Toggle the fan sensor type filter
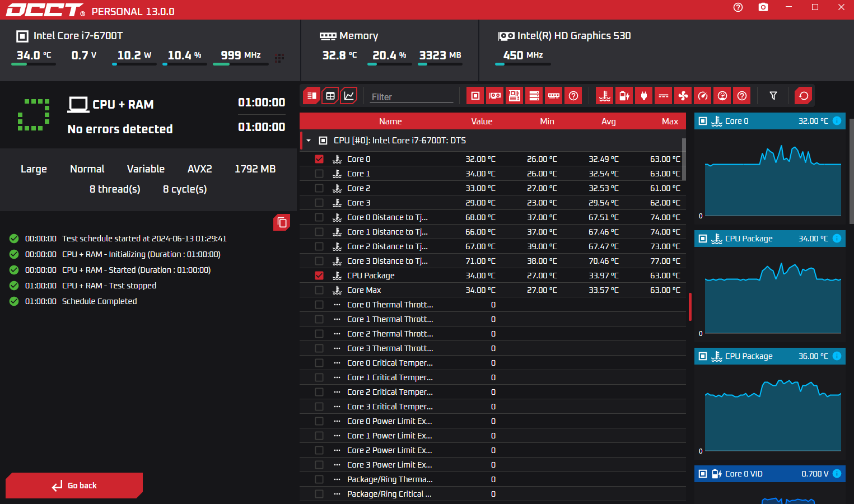The height and width of the screenshot is (504, 854). click(x=683, y=96)
